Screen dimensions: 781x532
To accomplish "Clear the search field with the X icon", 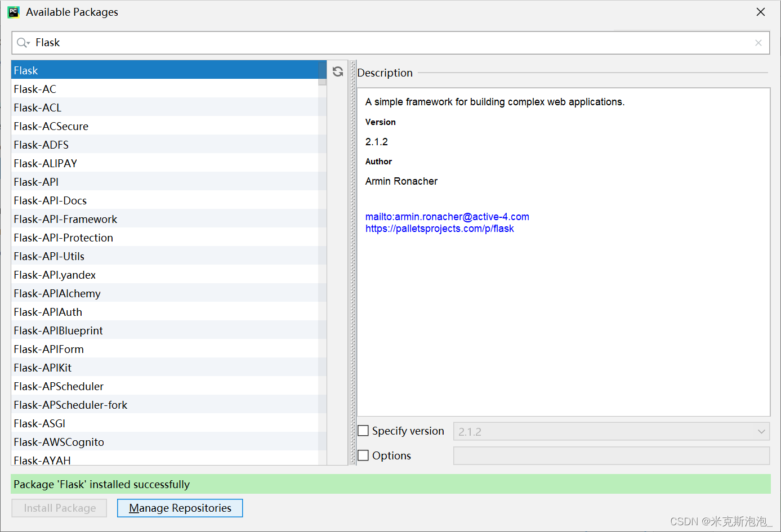I will [x=758, y=43].
